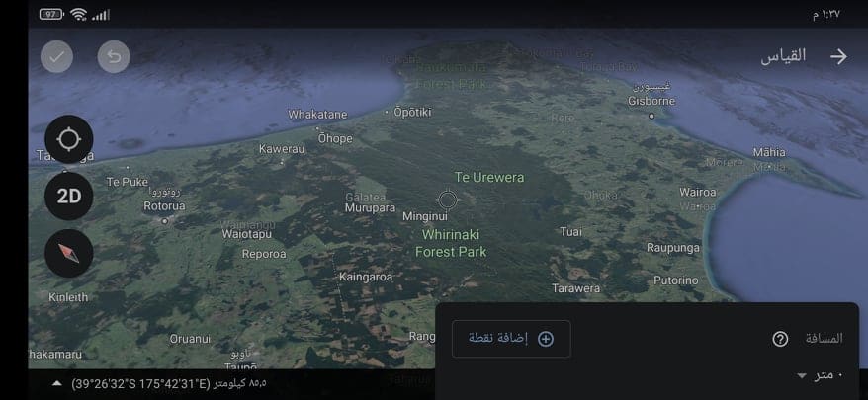Tap the cellular signal bars icon
Image resolution: width=868 pixels, height=400 pixels.
point(101,15)
